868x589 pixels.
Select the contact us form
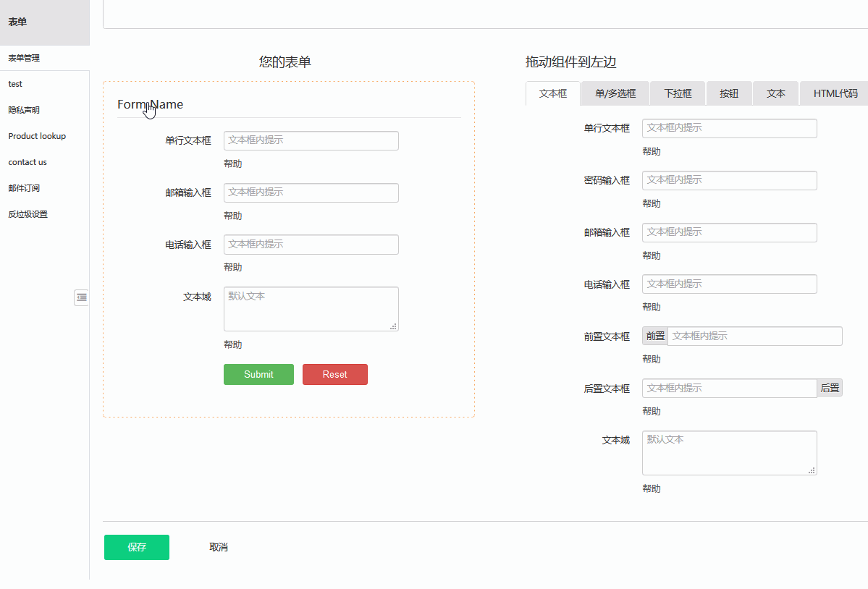pyautogui.click(x=27, y=161)
